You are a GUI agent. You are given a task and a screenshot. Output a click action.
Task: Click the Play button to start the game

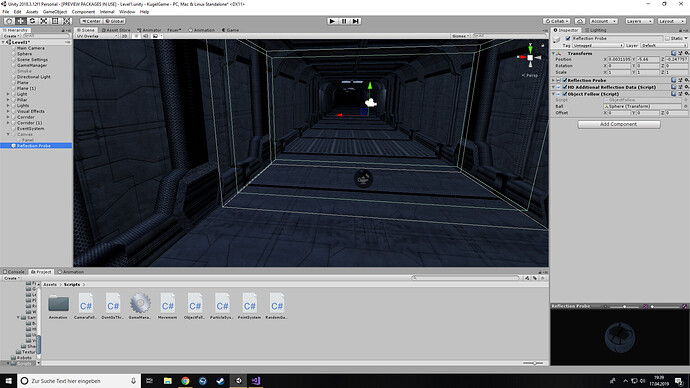[x=332, y=21]
